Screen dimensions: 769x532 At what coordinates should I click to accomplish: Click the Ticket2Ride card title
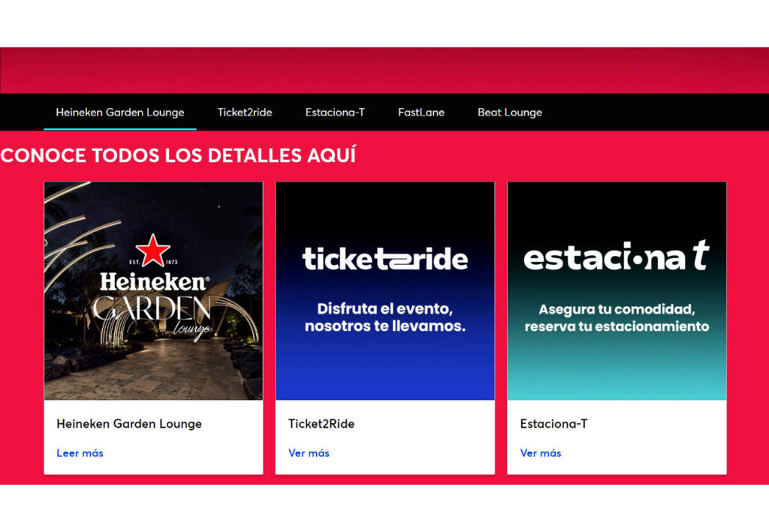321,424
